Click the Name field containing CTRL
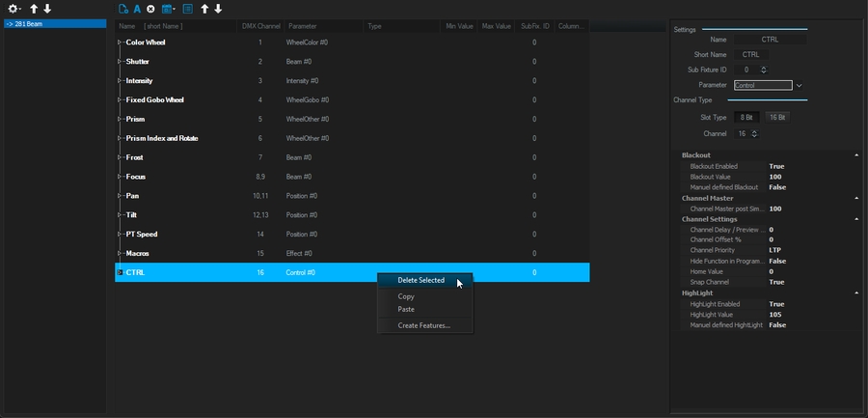 pos(771,40)
